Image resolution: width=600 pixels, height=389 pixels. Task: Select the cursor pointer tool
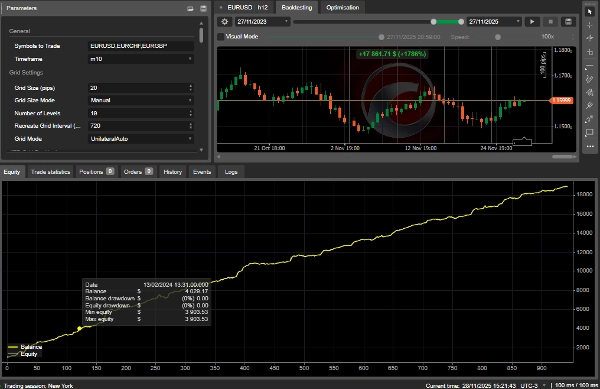pos(589,11)
